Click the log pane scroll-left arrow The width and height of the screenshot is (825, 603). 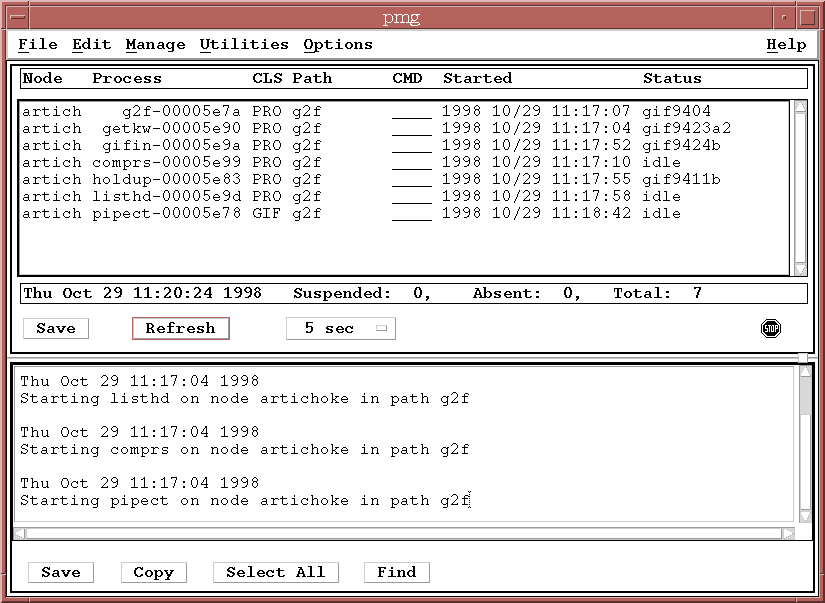tap(19, 534)
